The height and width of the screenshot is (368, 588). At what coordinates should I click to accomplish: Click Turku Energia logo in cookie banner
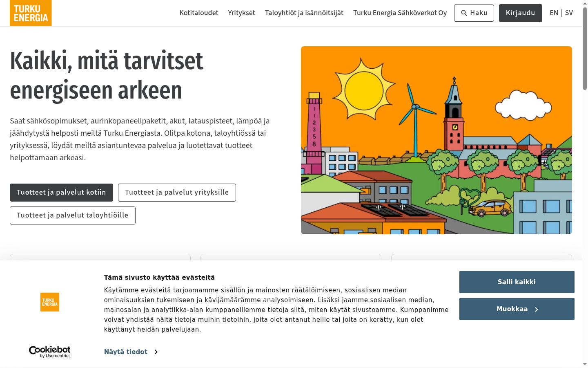(50, 302)
